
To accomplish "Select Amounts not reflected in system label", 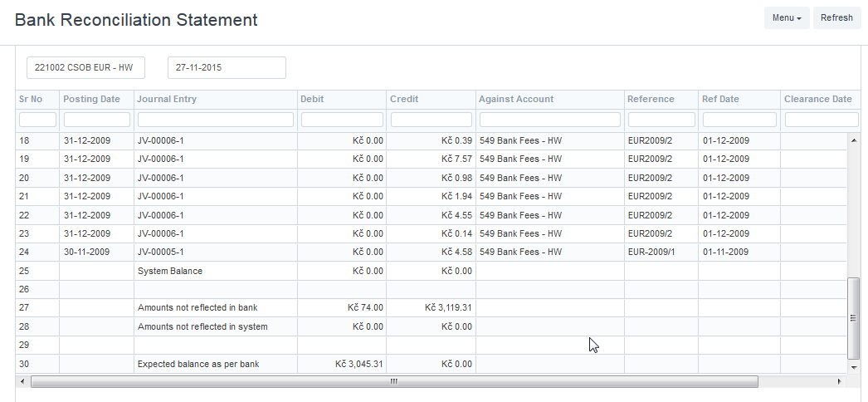I will click(x=202, y=326).
